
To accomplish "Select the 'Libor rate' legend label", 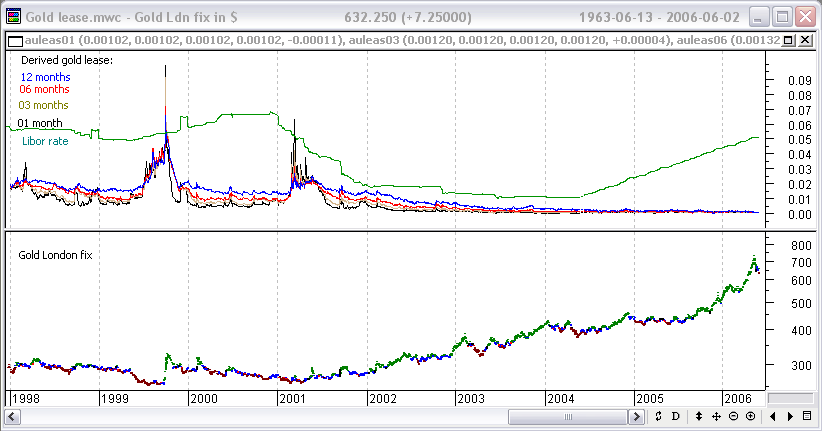I will click(45, 141).
